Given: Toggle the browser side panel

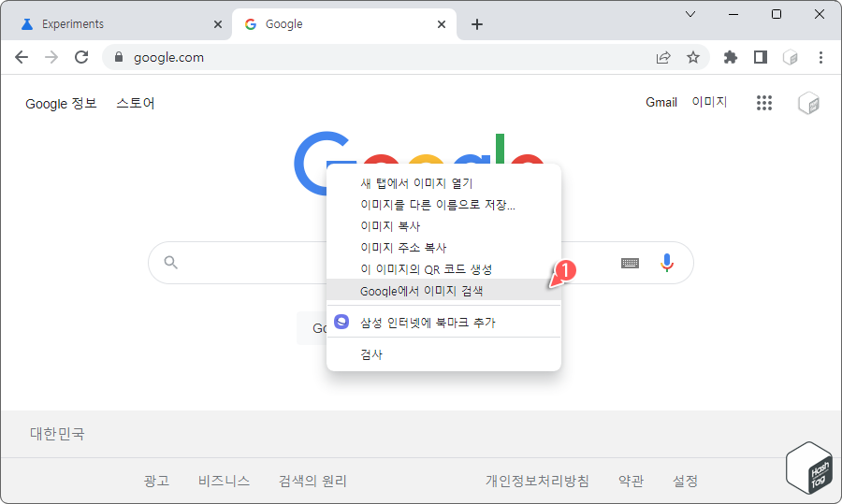Looking at the screenshot, I should point(761,57).
